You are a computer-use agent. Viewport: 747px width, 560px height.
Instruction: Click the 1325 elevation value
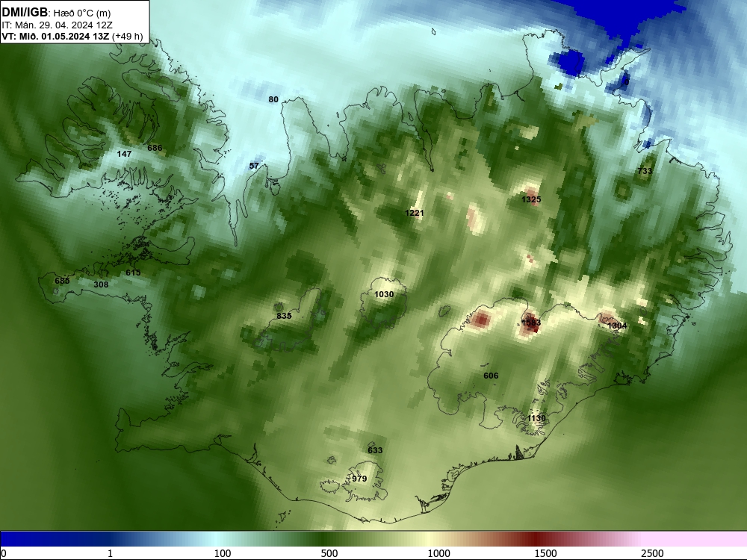click(531, 199)
